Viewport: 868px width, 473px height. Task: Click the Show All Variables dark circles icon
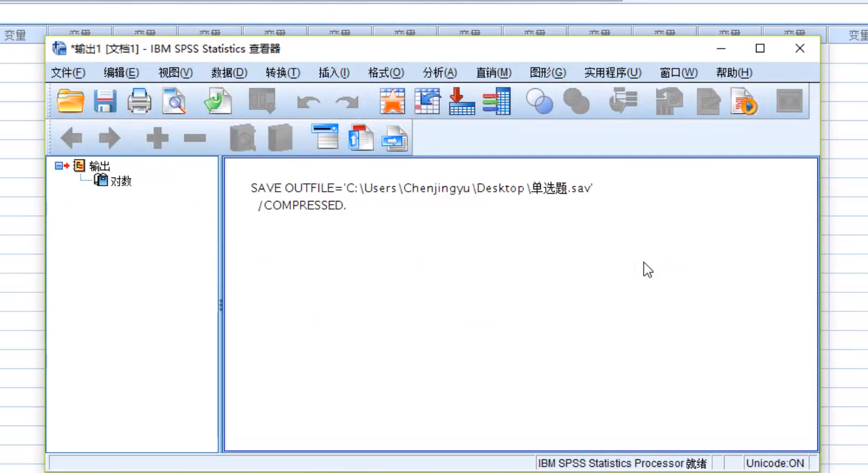point(577,101)
